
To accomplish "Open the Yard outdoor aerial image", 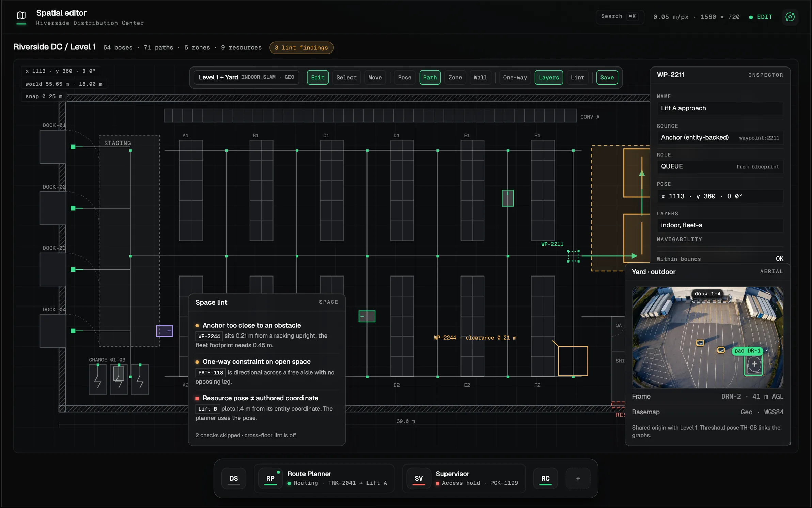I will 707,337.
